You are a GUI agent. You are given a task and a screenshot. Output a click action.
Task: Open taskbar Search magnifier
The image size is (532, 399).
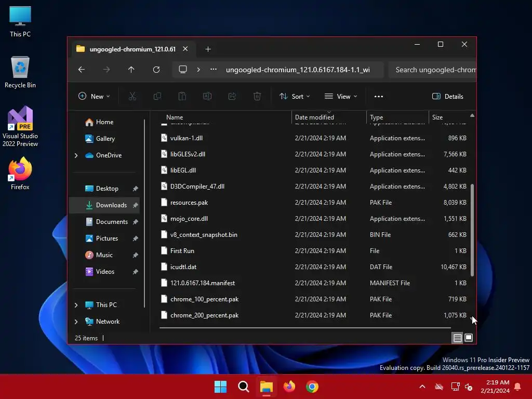[x=243, y=387]
